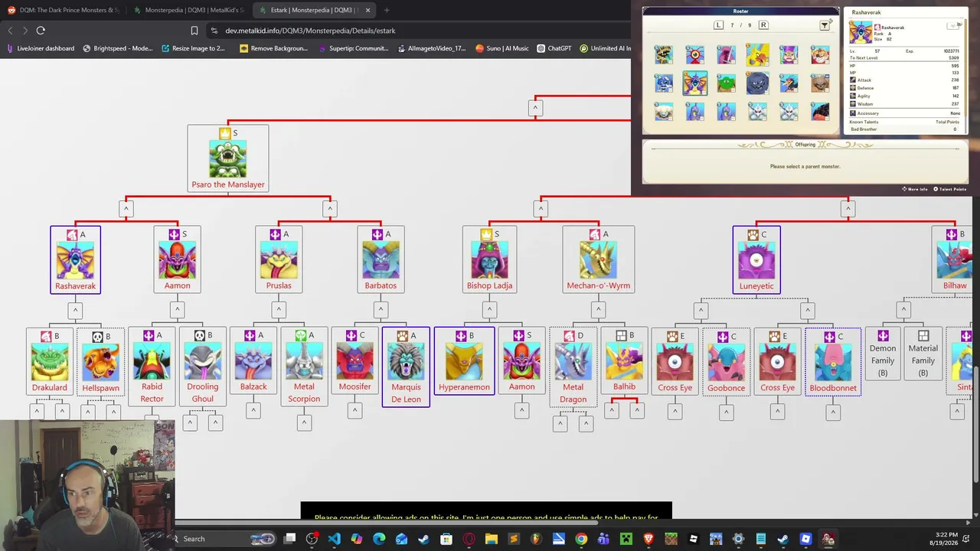Go back to the previous browser page
980x551 pixels.
pyautogui.click(x=10, y=31)
